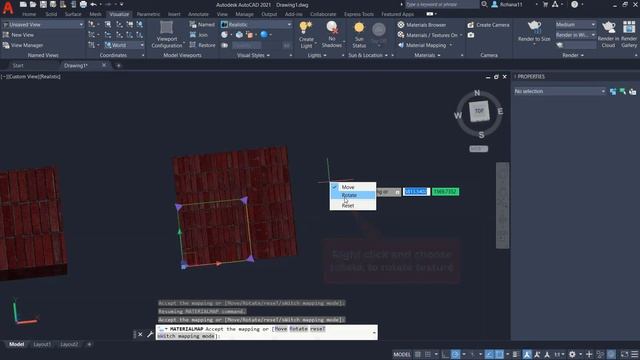640x360 pixels.
Task: Switch to the Layout1 tab
Action: pos(42,344)
